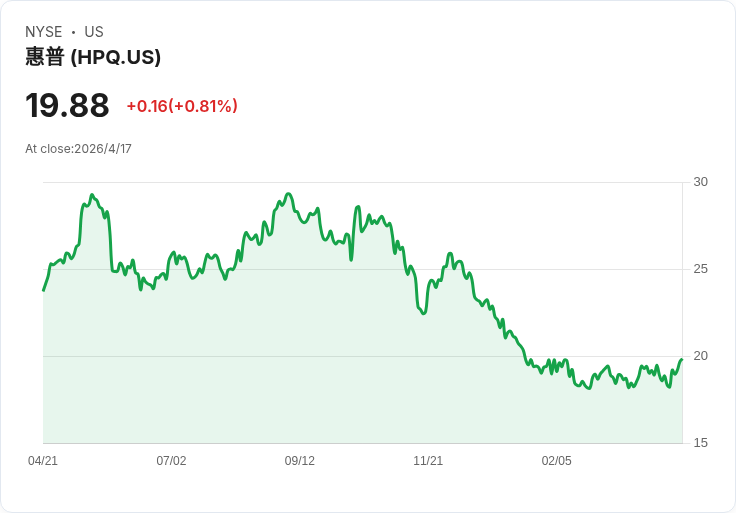
Task: Select the 20 y-axis price label
Action: (700, 356)
